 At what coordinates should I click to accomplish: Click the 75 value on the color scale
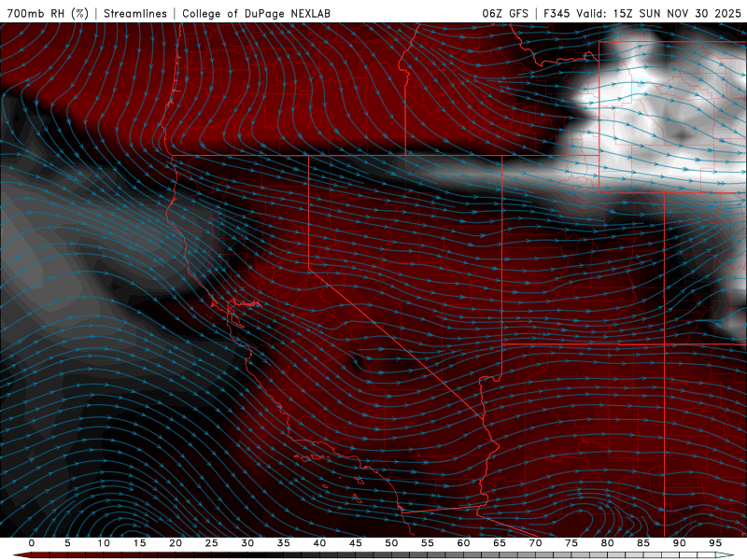(571, 543)
